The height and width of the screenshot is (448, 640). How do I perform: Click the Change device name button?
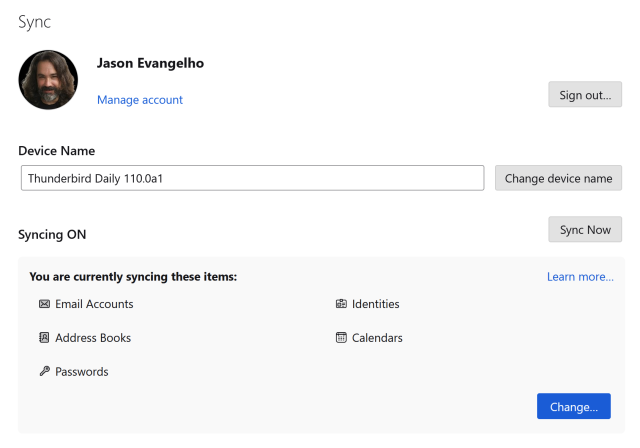(558, 178)
